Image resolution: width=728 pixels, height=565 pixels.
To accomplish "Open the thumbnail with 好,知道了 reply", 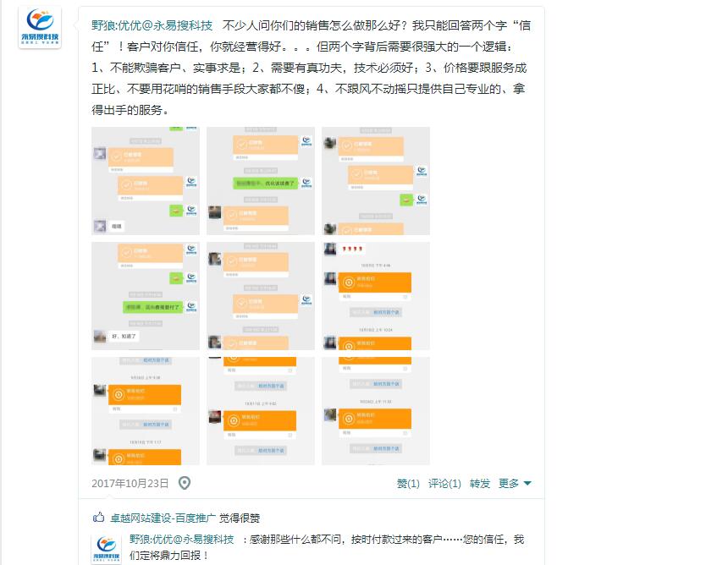I will (146, 296).
